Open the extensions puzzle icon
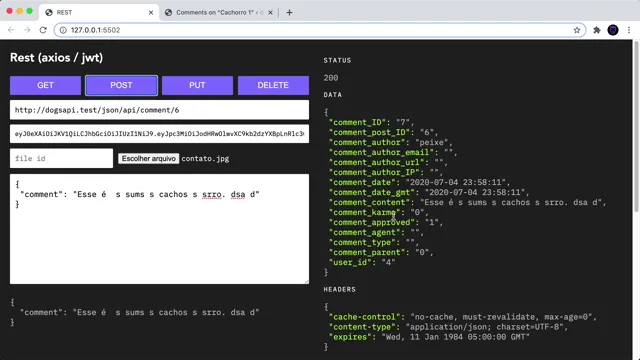640x360 pixels. click(x=597, y=30)
